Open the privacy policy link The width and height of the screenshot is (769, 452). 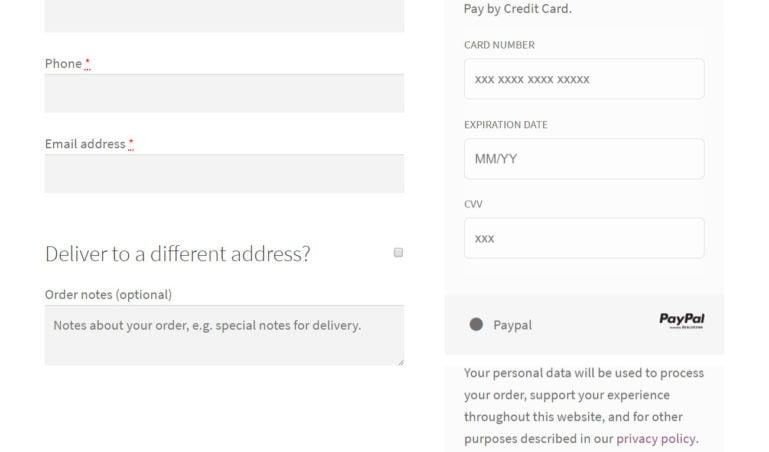pyautogui.click(x=656, y=438)
